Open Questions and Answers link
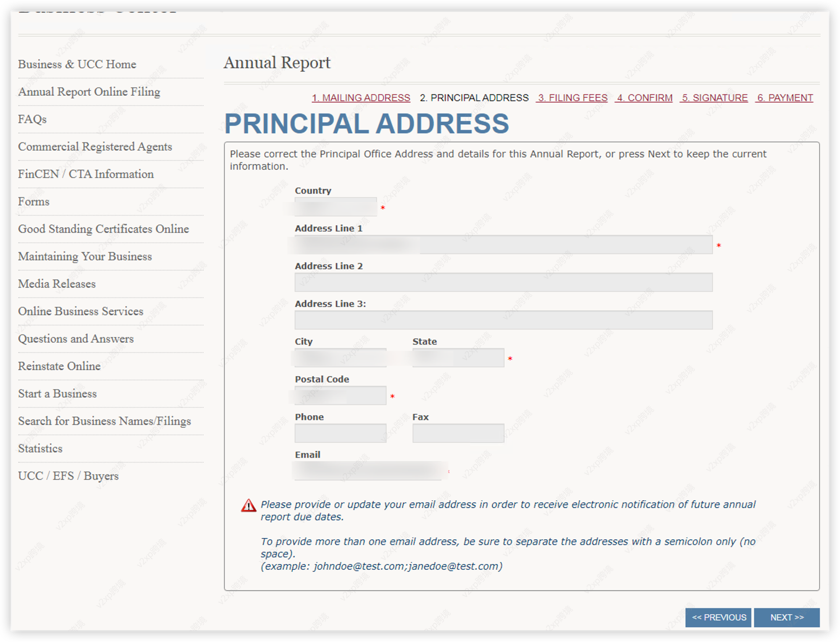Image resolution: width=840 pixels, height=642 pixels. tap(76, 339)
